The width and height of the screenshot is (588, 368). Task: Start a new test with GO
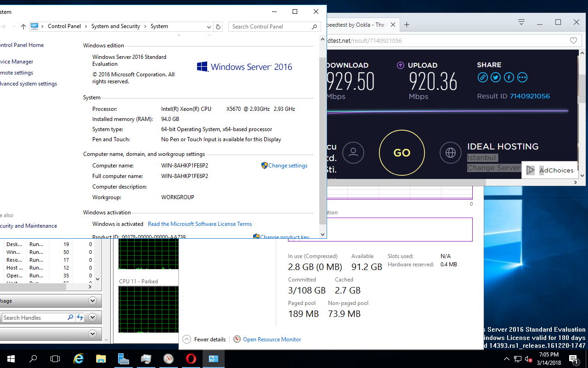402,153
